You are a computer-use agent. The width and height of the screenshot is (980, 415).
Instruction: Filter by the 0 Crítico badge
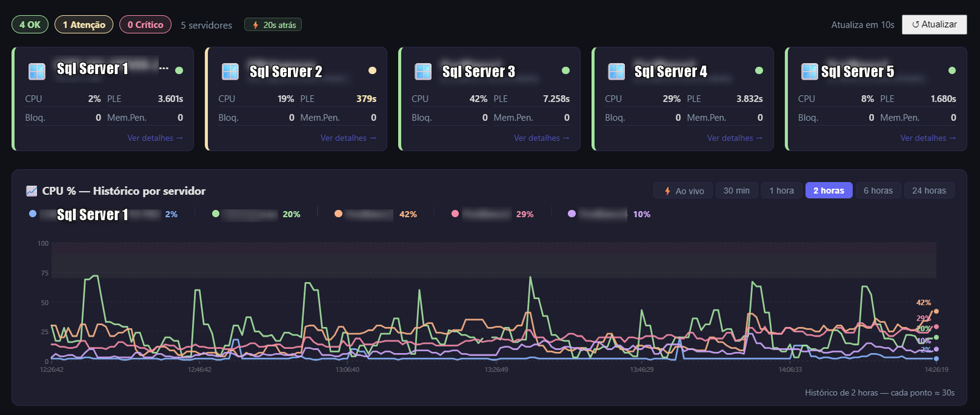coord(145,25)
